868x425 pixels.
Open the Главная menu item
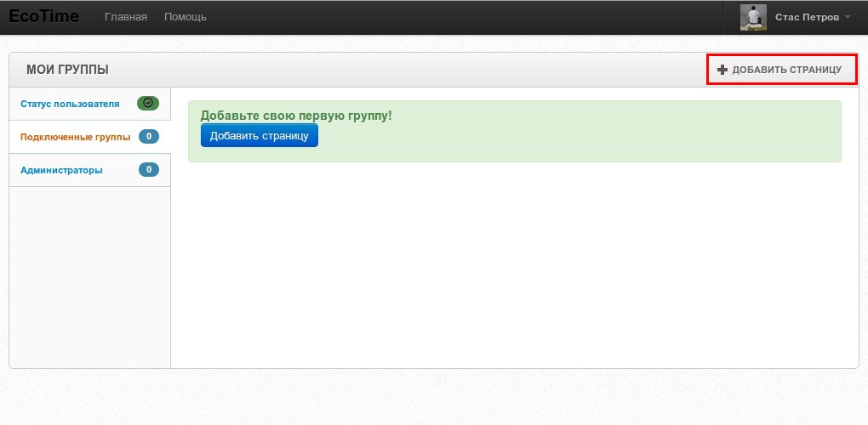pos(125,17)
